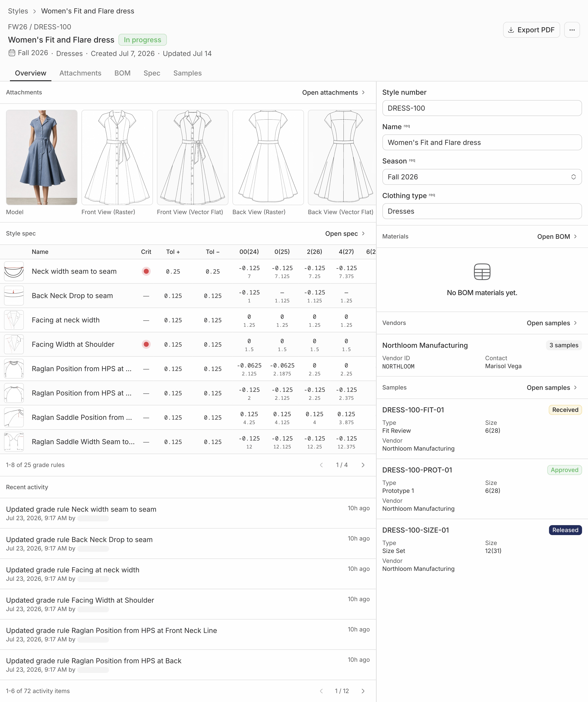Image resolution: width=588 pixels, height=702 pixels.
Task: Click activity Updated grade rule Back Neck Drop to seam
Action: point(79,540)
